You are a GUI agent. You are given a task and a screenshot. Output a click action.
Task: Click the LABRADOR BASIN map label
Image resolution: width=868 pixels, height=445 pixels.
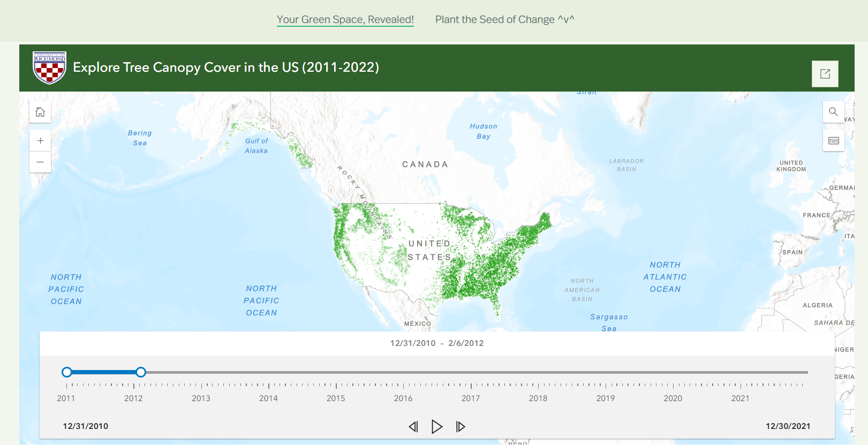pyautogui.click(x=627, y=165)
